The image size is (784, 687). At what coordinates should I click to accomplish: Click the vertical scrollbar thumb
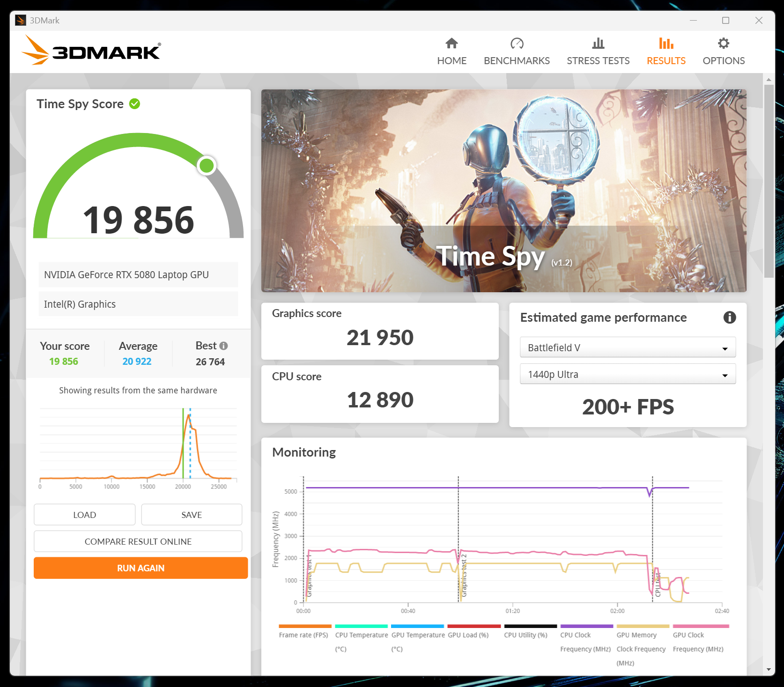click(769, 181)
